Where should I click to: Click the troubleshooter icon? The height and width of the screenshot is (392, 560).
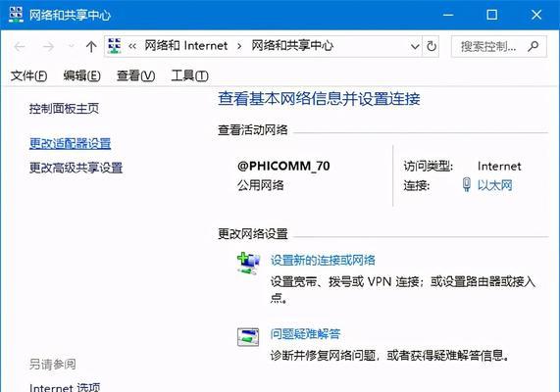click(248, 337)
